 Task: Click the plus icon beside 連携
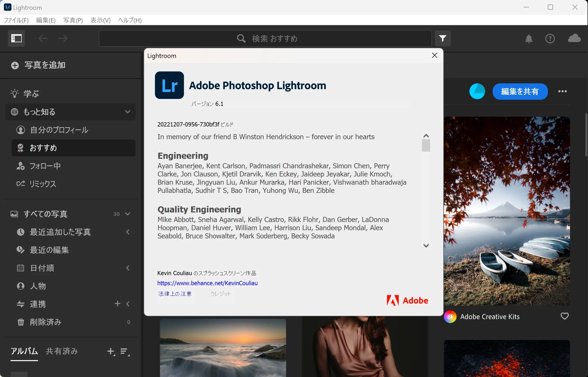click(118, 304)
